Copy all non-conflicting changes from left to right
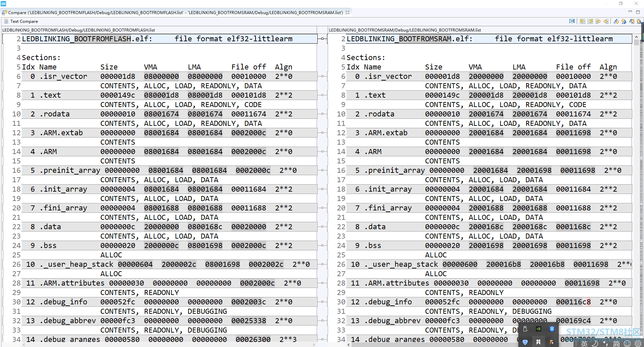Image resolution: width=644 pixels, height=347 pixels. 583,21
